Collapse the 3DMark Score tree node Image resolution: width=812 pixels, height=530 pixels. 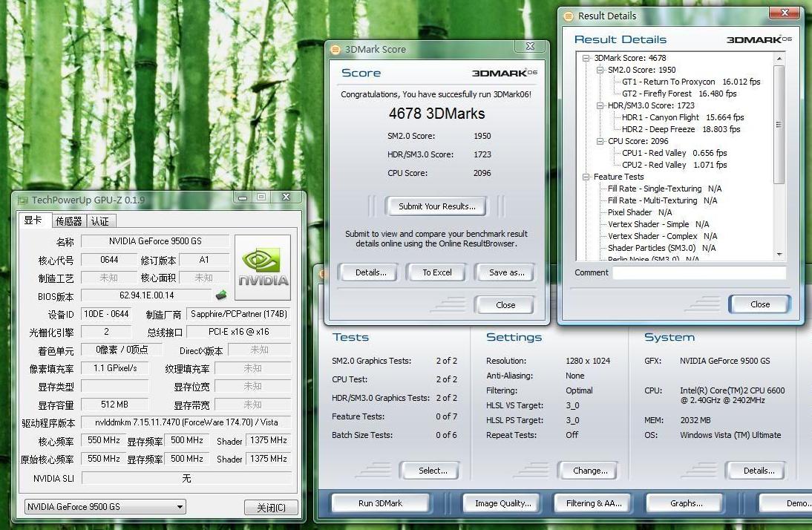(586, 58)
